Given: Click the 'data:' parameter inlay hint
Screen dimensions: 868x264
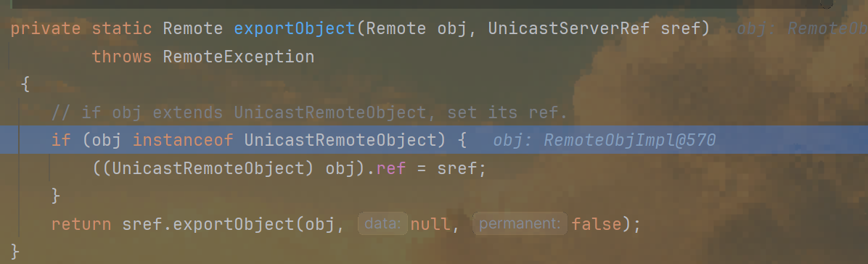Looking at the screenshot, I should (x=383, y=224).
